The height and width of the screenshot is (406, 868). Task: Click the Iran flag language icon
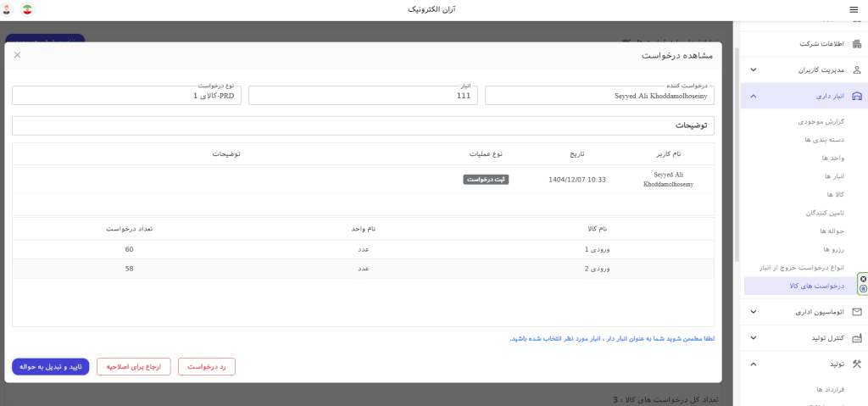(27, 9)
